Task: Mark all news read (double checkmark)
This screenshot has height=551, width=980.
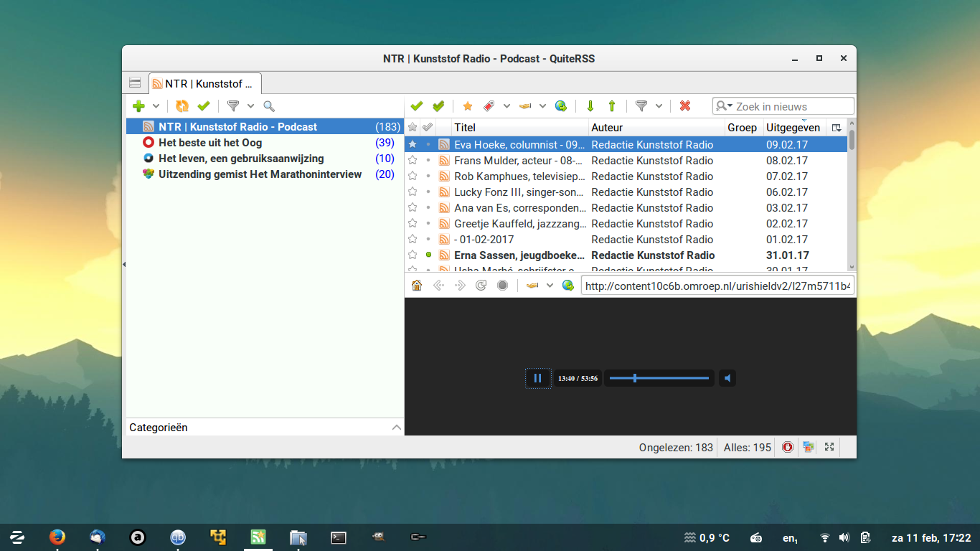Action: pyautogui.click(x=438, y=106)
